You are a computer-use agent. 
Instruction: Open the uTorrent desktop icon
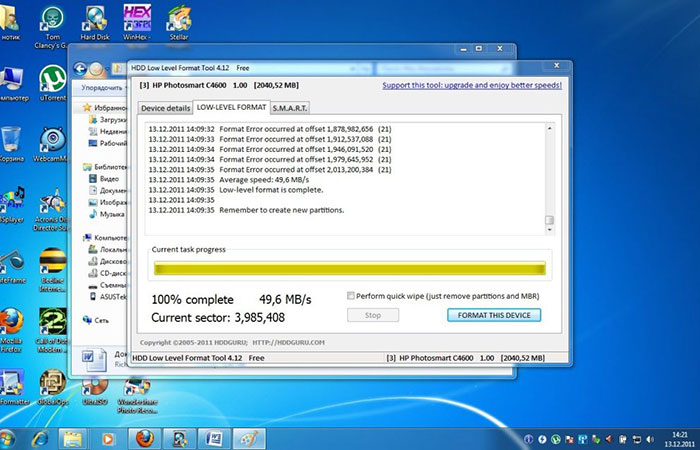pos(53,83)
